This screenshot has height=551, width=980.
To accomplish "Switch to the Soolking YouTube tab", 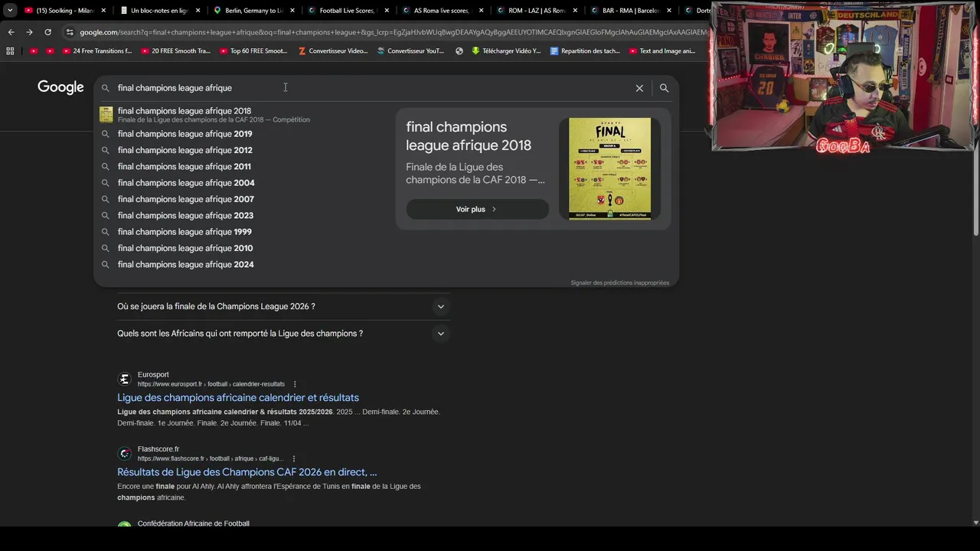I will pos(64,11).
